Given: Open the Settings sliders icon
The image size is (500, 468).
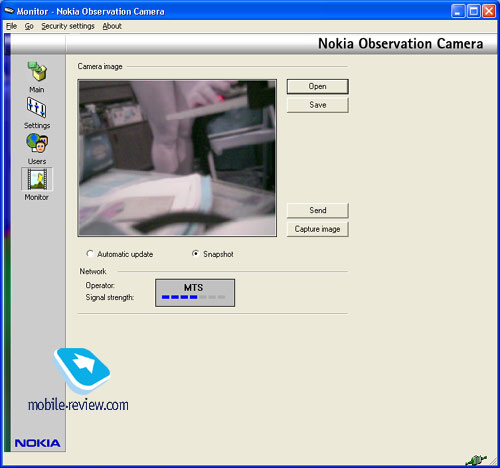Looking at the screenshot, I should [37, 107].
